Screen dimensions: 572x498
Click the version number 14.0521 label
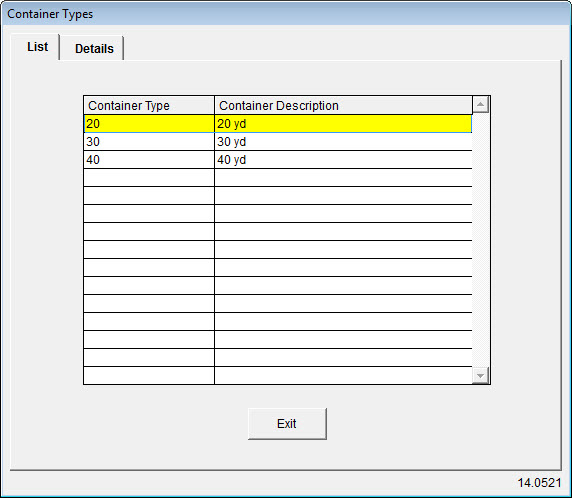coord(539,483)
